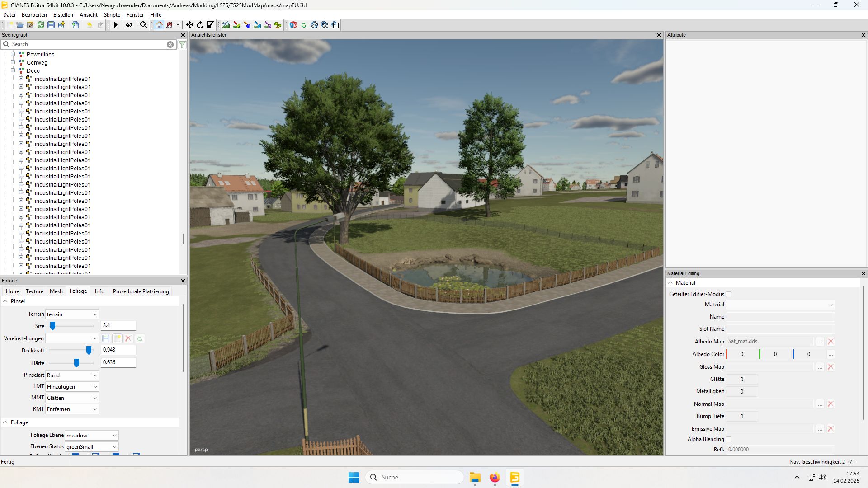Click the red AB cube icon

(293, 25)
